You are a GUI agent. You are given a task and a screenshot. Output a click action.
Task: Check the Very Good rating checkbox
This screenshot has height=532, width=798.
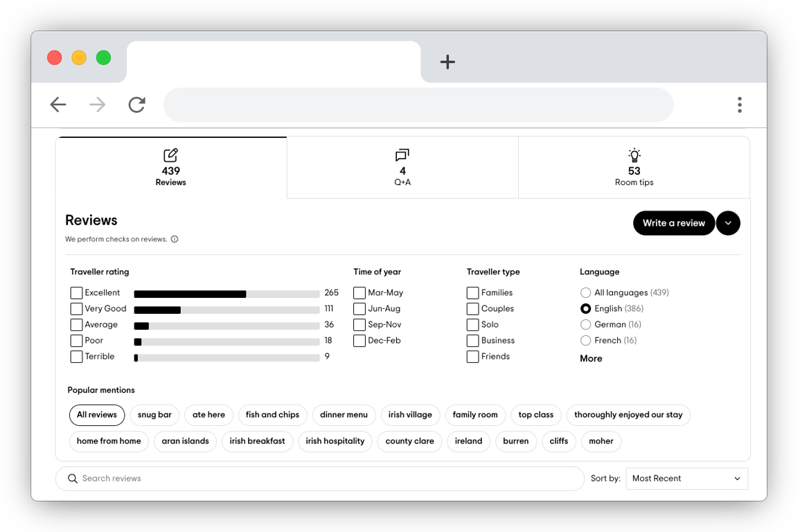[76, 308]
